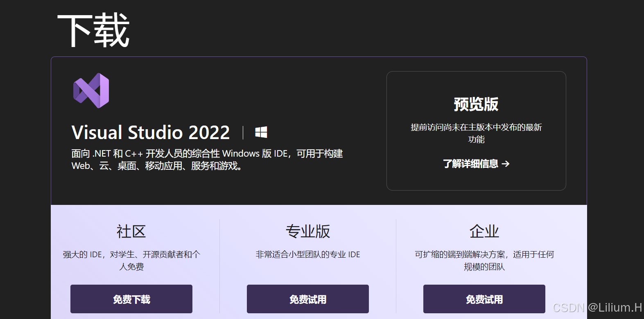Click the 企业 edition heading
This screenshot has width=644, height=319.
(484, 231)
